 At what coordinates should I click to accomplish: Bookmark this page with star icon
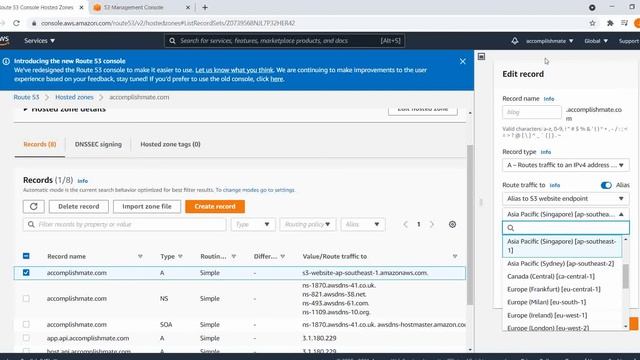592,23
